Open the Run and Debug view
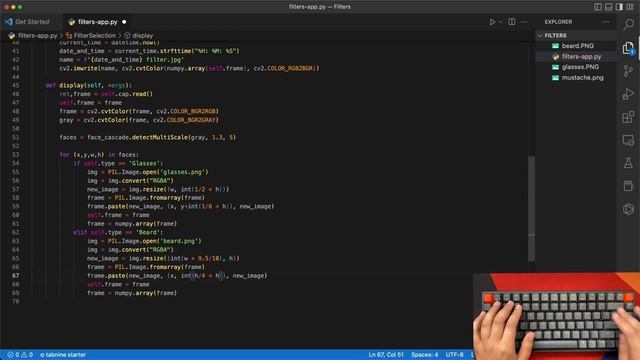Image resolution: width=640 pixels, height=360 pixels. pos(628,94)
